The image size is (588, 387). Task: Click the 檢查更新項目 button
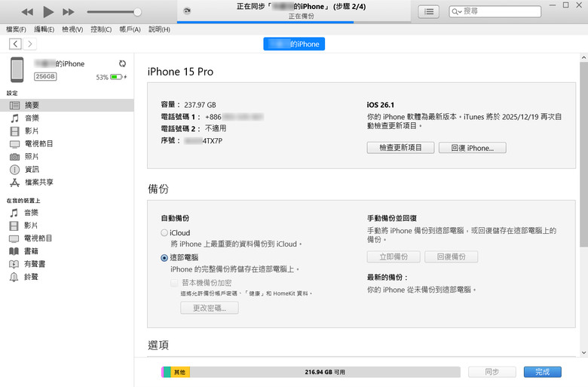tap(400, 148)
